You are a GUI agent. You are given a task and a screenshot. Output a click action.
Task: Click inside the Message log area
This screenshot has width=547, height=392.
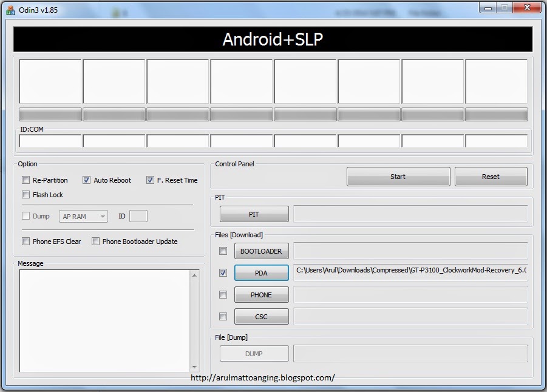[x=104, y=321]
